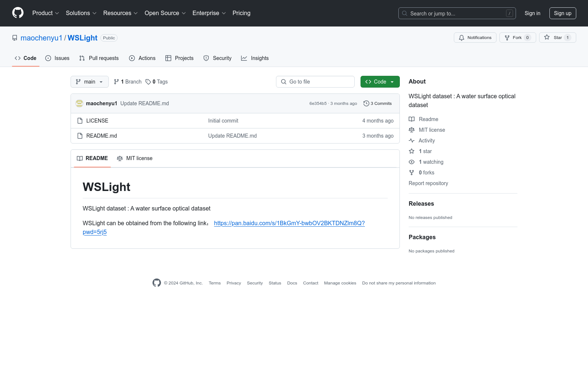
Task: Click Manage cookies in footer
Action: 340,283
